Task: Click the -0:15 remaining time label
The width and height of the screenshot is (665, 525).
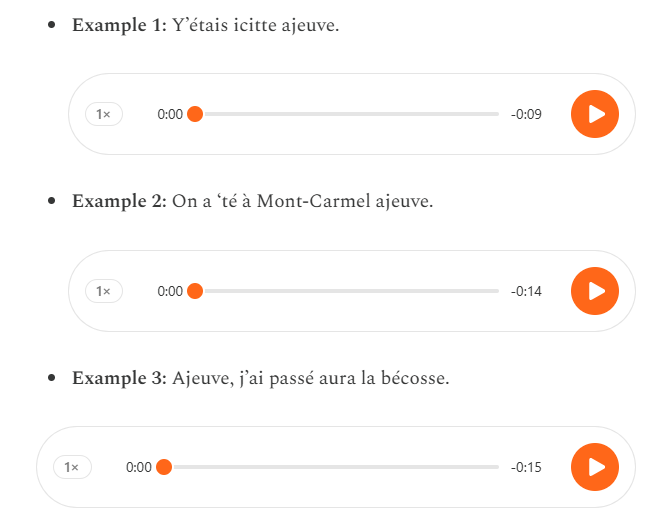Action: point(526,467)
